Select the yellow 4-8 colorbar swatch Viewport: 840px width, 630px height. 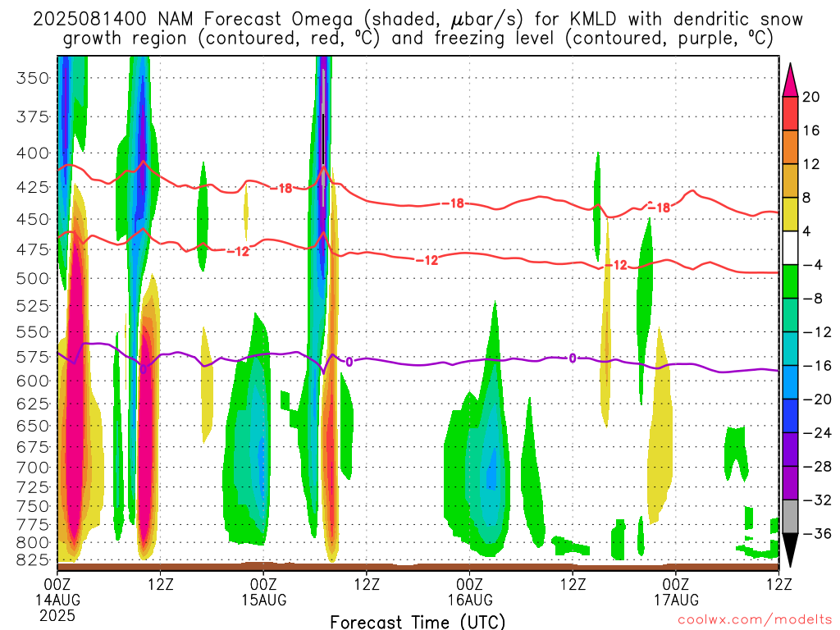(x=790, y=214)
